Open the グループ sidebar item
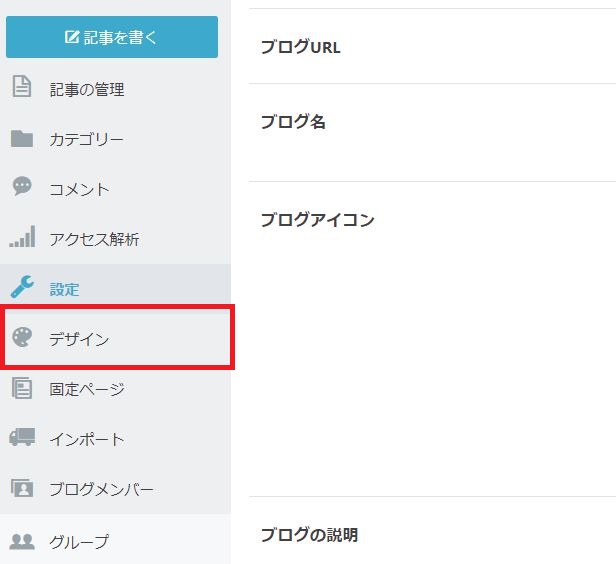 (x=80, y=541)
